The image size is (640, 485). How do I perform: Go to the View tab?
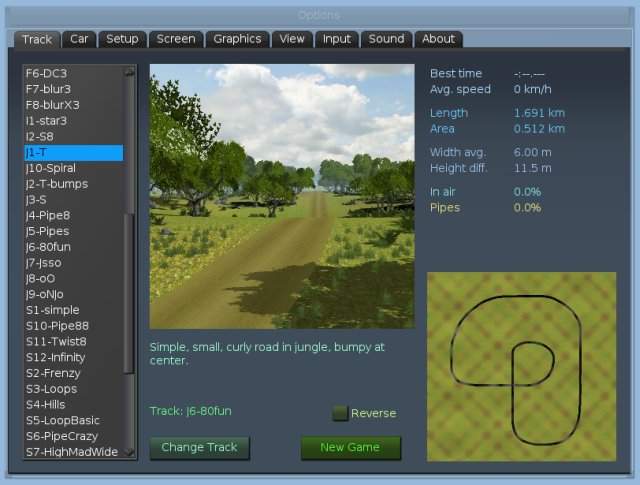click(292, 39)
